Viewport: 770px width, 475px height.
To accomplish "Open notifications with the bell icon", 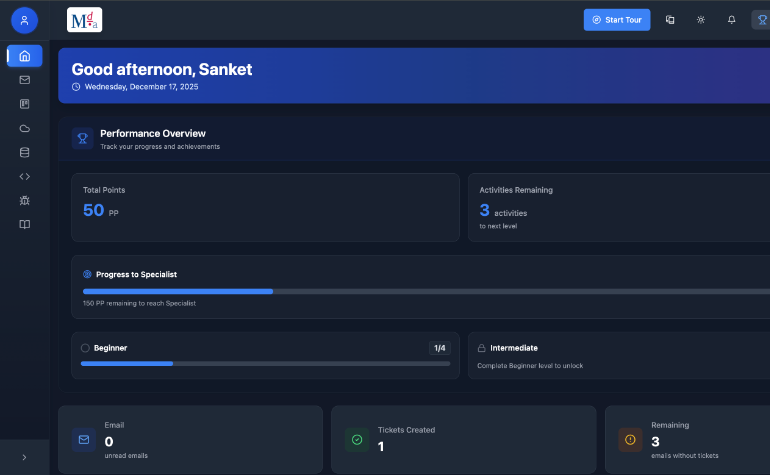I will (x=731, y=20).
